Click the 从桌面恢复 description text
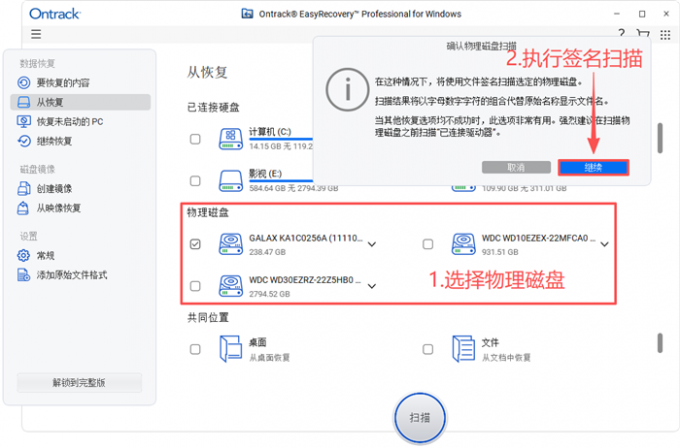The image size is (680, 448). 269,358
